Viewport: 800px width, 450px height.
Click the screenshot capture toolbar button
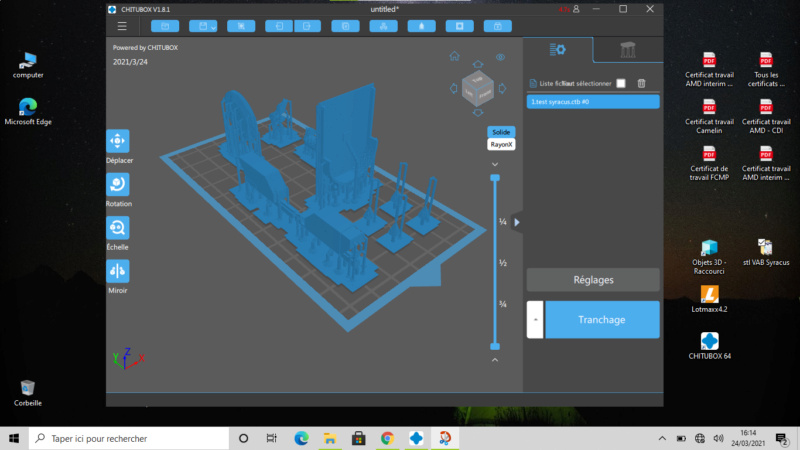[x=241, y=26]
